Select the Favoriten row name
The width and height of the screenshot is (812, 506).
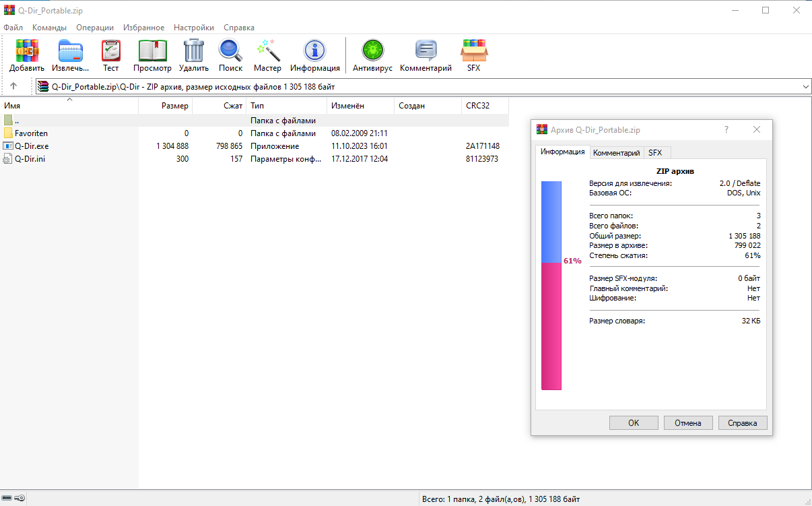click(x=31, y=133)
